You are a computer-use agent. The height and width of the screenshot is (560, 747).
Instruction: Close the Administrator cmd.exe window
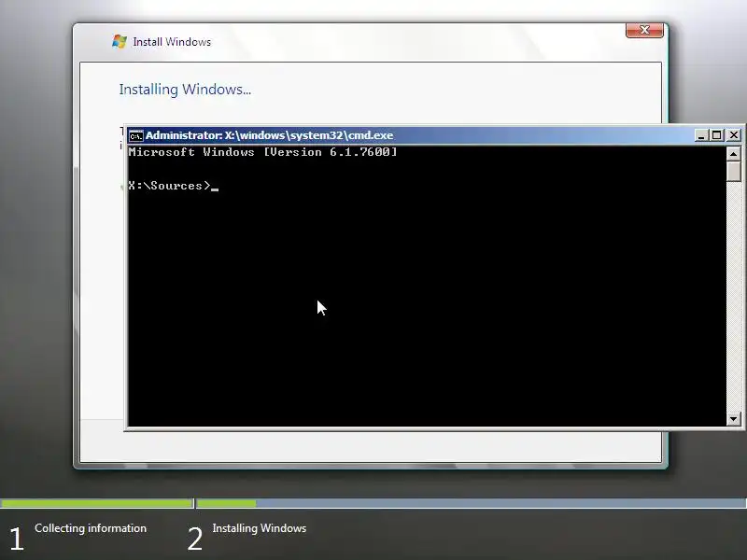coord(734,135)
